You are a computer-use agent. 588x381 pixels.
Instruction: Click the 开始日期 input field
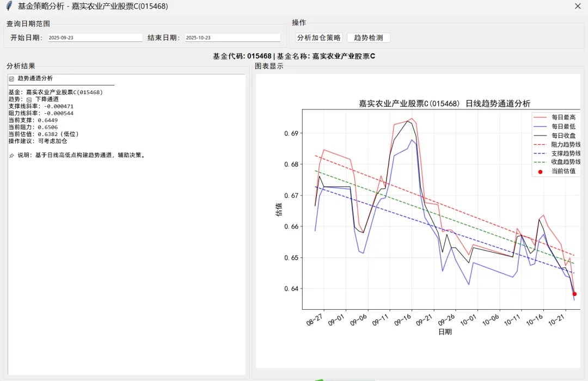[x=95, y=38]
